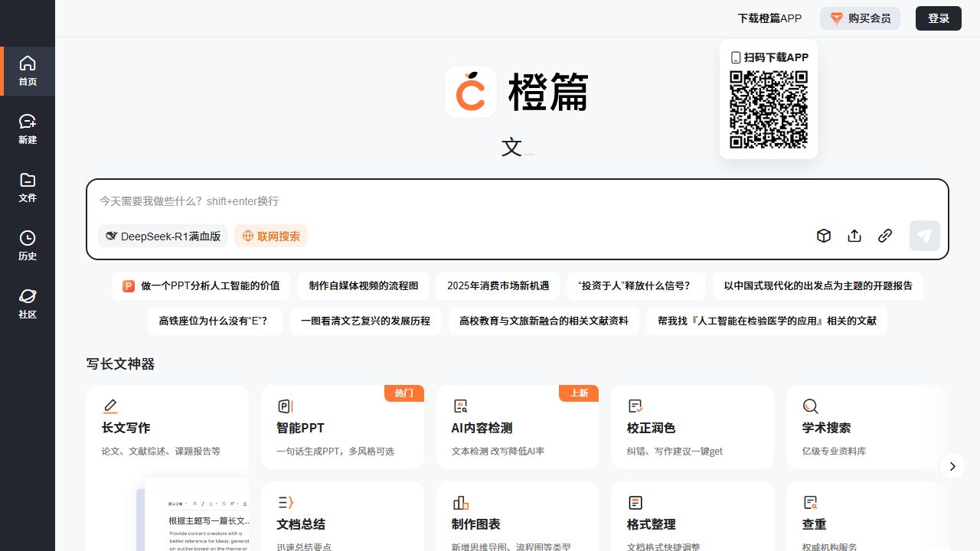This screenshot has height=551, width=980.
Task: Open the 首页 home sidebar item
Action: pos(28,71)
